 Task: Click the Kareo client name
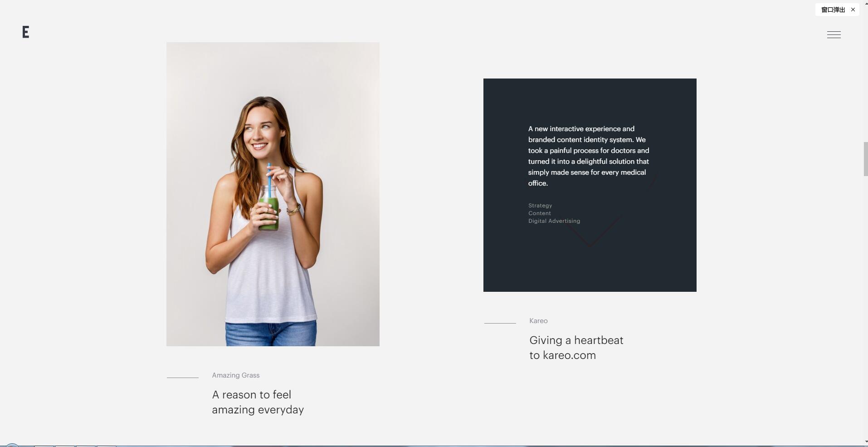tap(538, 321)
